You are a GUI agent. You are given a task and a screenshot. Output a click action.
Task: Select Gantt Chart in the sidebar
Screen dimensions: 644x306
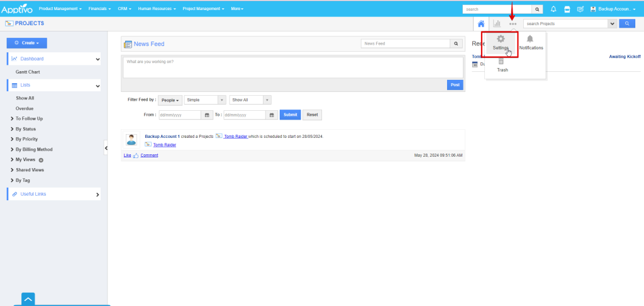coord(28,72)
